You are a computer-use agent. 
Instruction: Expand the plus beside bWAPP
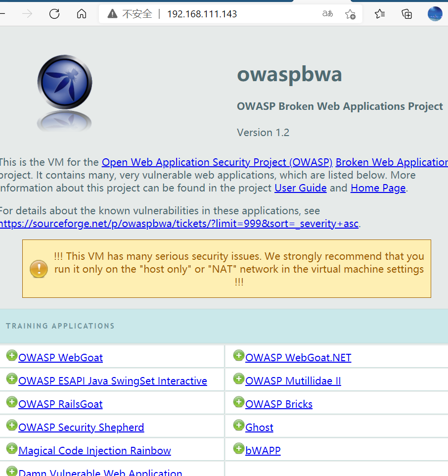coord(239,449)
